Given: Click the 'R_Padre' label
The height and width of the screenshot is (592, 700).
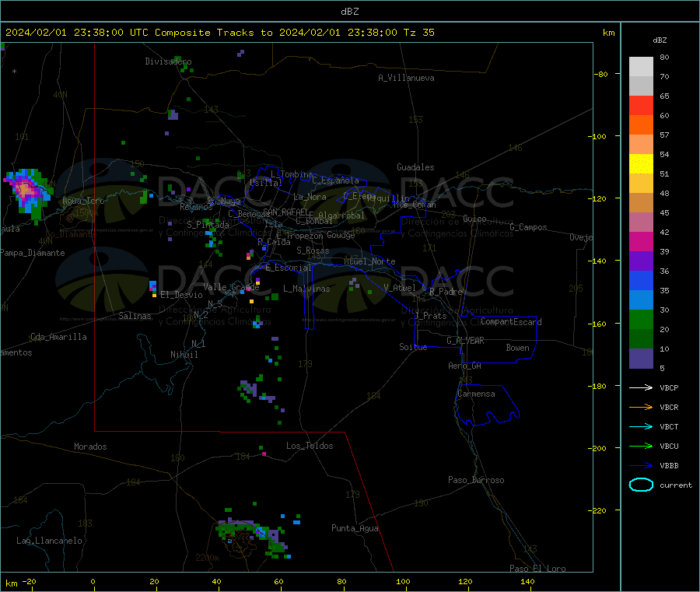Looking at the screenshot, I should (446, 292).
